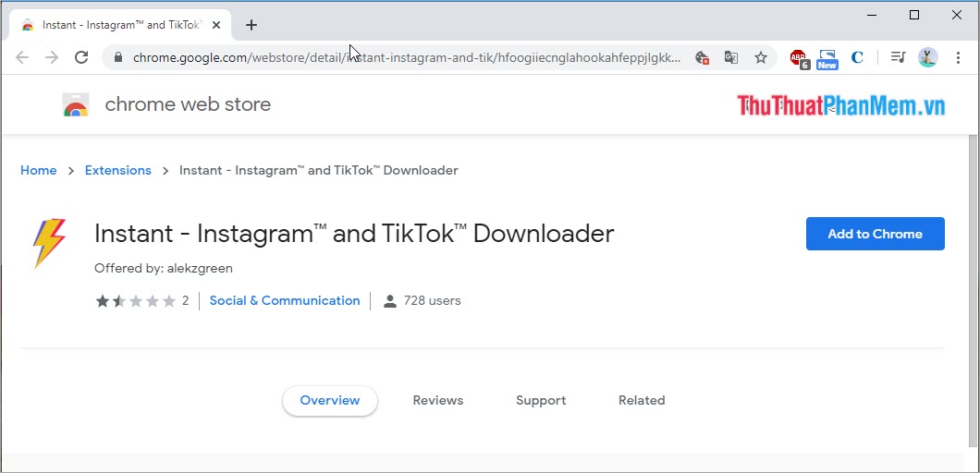Switch to the Overview tab
Viewport: 980px width, 473px height.
330,401
